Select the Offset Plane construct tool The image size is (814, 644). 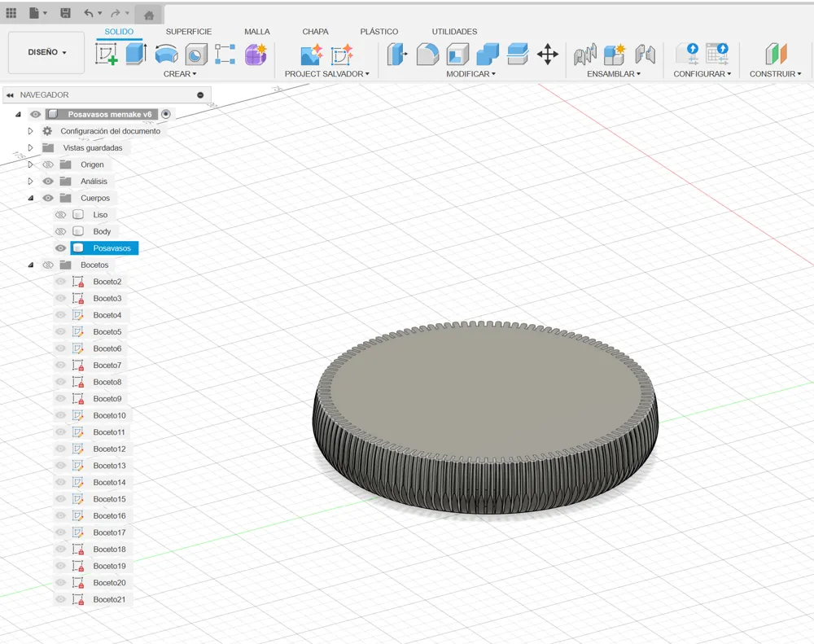pos(776,54)
